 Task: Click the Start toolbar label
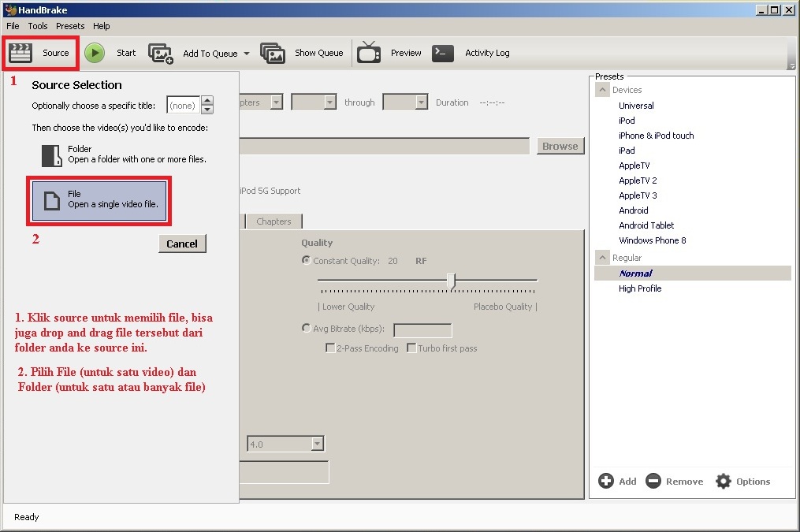pos(126,53)
